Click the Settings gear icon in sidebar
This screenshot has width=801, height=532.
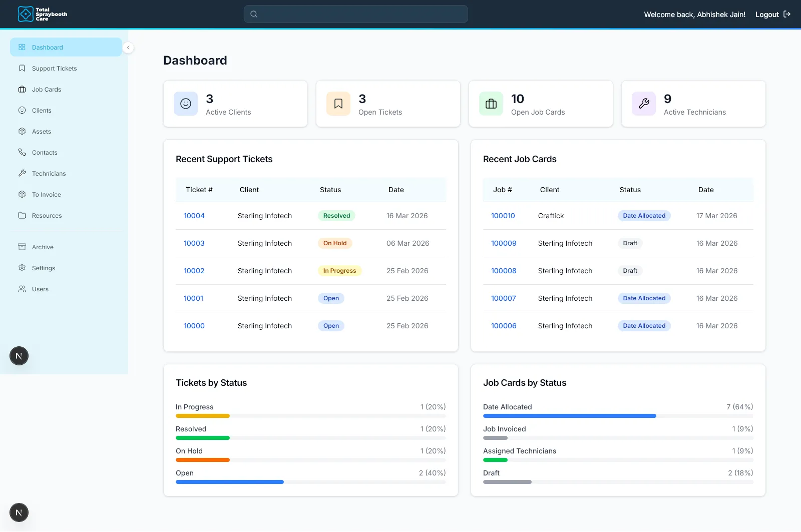(x=22, y=268)
